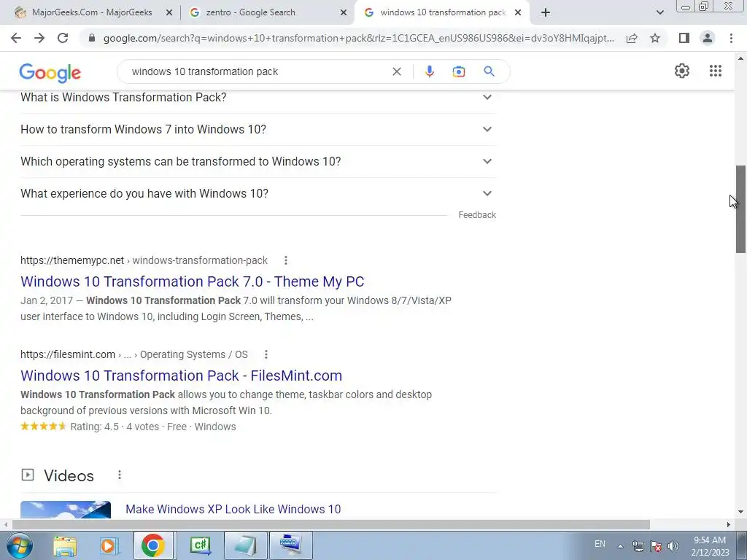Viewport: 747px width, 560px height.
Task: Click the address bar URL
Action: pyautogui.click(x=358, y=38)
